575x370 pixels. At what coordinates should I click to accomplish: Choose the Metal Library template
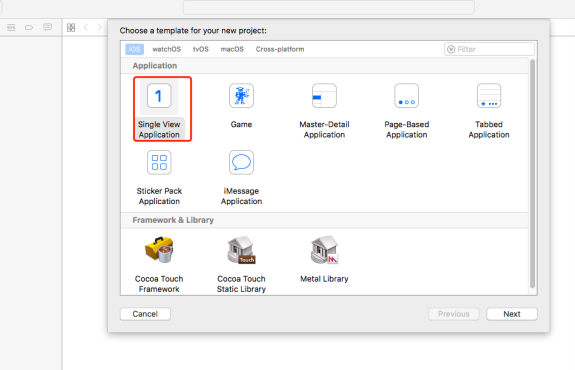(x=324, y=259)
